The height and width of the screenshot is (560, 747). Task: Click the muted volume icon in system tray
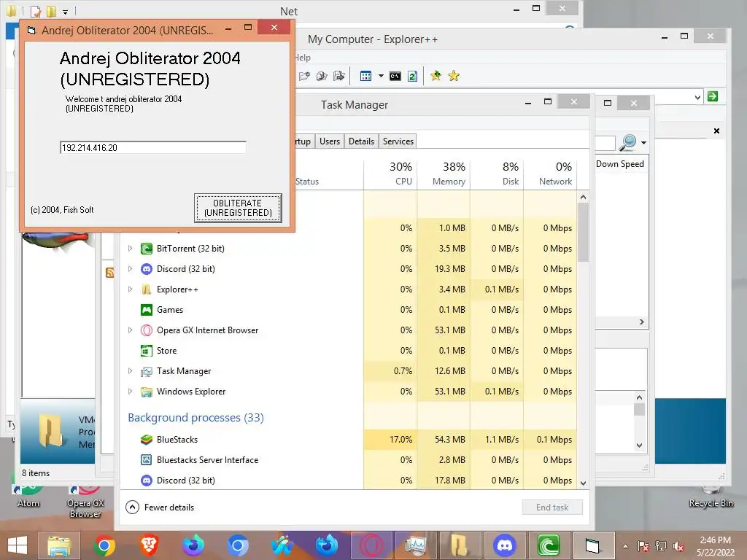tap(678, 546)
